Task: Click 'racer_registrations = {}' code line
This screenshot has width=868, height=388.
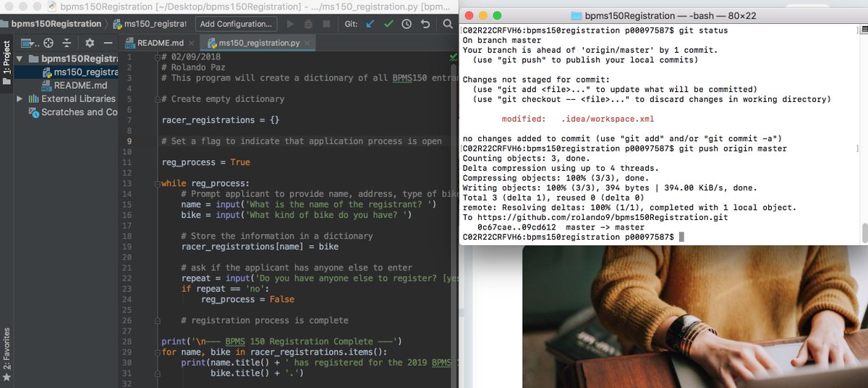Action: pyautogui.click(x=221, y=119)
